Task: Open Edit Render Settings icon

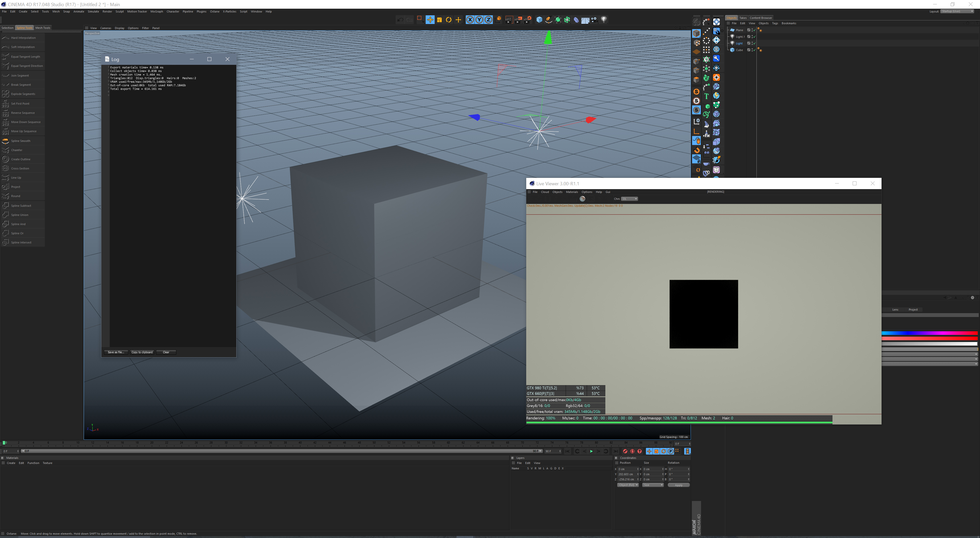Action: (x=527, y=20)
